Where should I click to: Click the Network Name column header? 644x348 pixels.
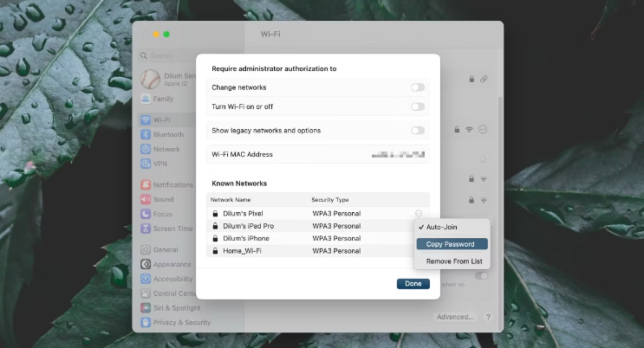pos(231,200)
